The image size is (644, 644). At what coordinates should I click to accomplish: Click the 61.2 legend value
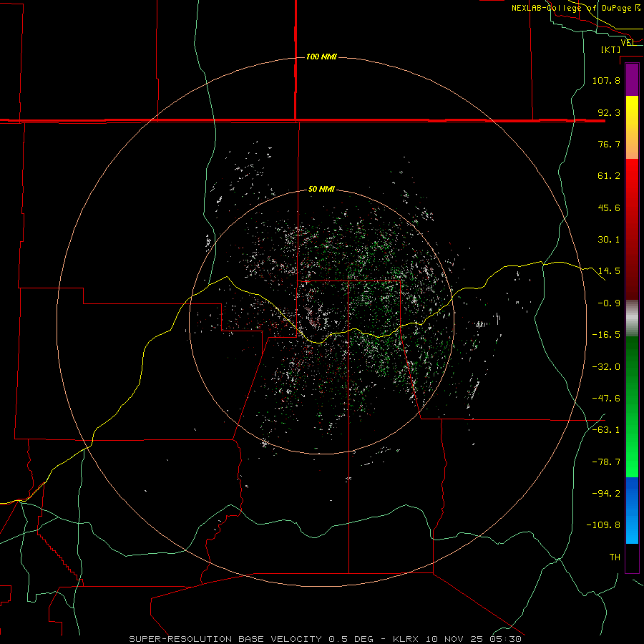tap(609, 176)
